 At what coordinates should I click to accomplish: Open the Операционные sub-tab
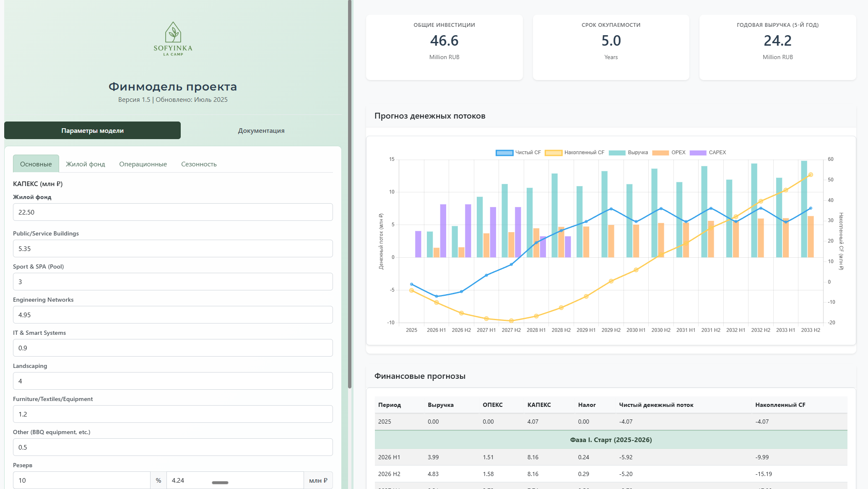point(143,164)
